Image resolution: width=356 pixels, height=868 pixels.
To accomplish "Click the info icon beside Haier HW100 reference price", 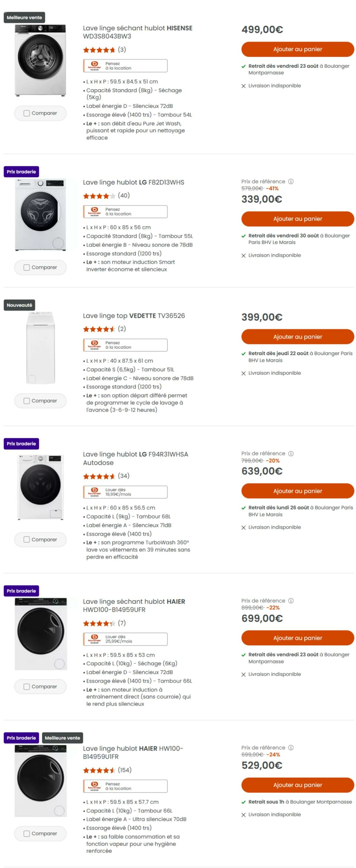I will click(290, 748).
